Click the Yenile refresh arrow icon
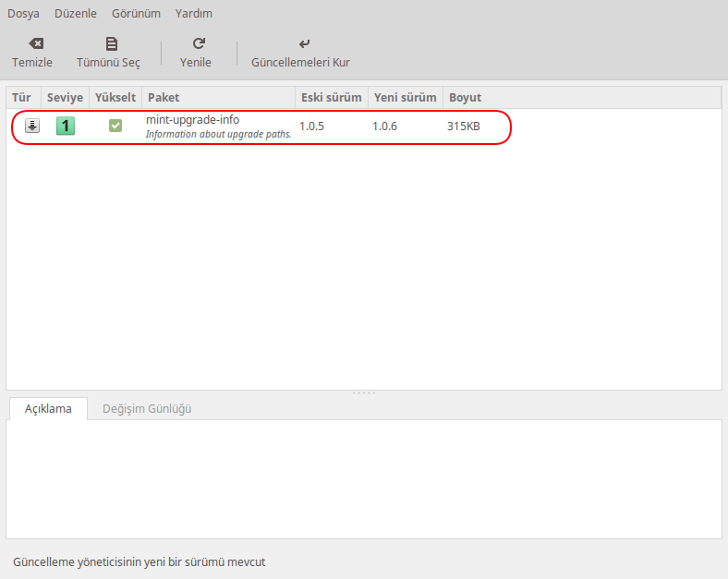728x579 pixels. point(199,43)
